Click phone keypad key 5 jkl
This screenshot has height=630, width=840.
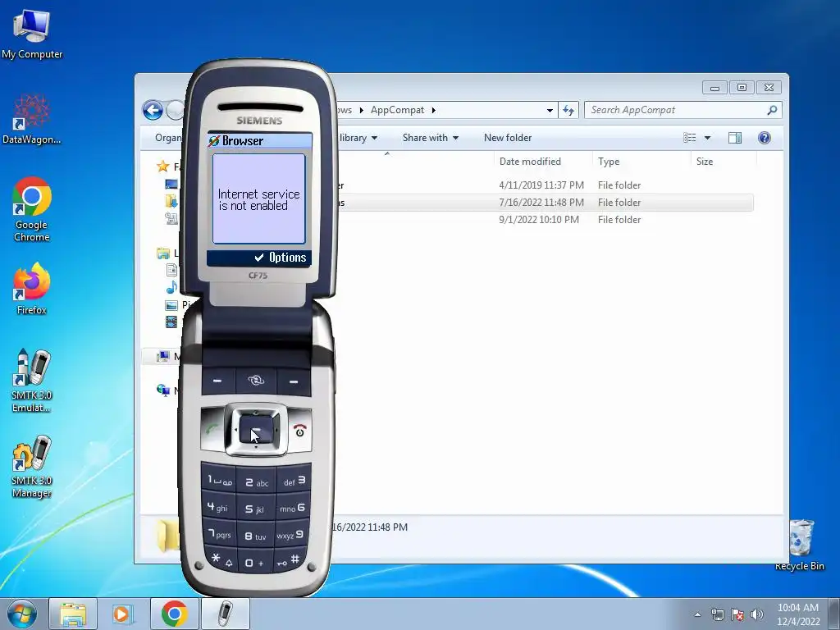point(256,509)
